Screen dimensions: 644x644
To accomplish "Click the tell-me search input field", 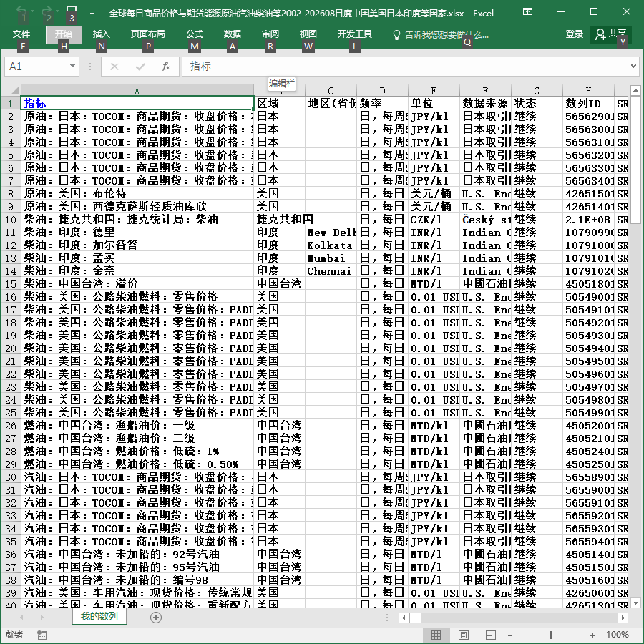I will point(441,35).
